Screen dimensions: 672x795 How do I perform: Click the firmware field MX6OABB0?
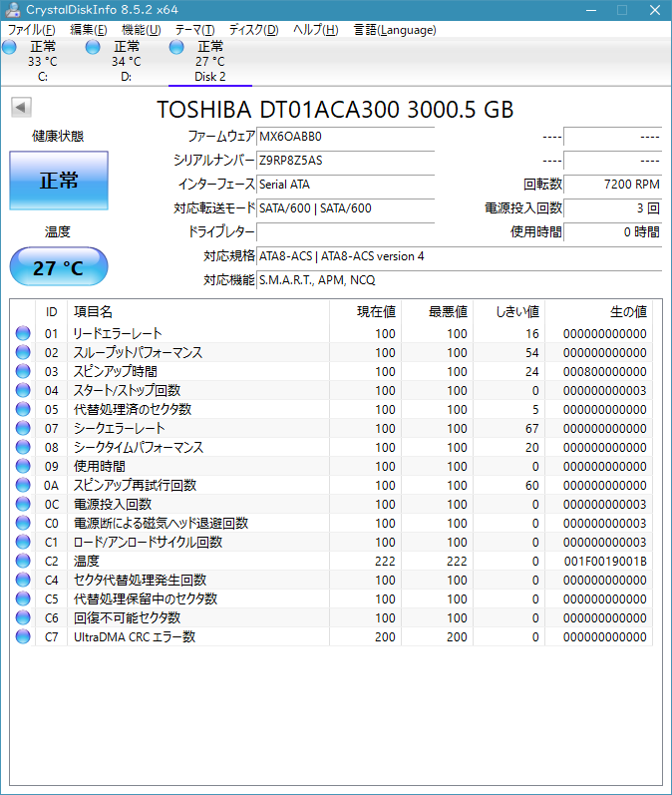click(346, 137)
